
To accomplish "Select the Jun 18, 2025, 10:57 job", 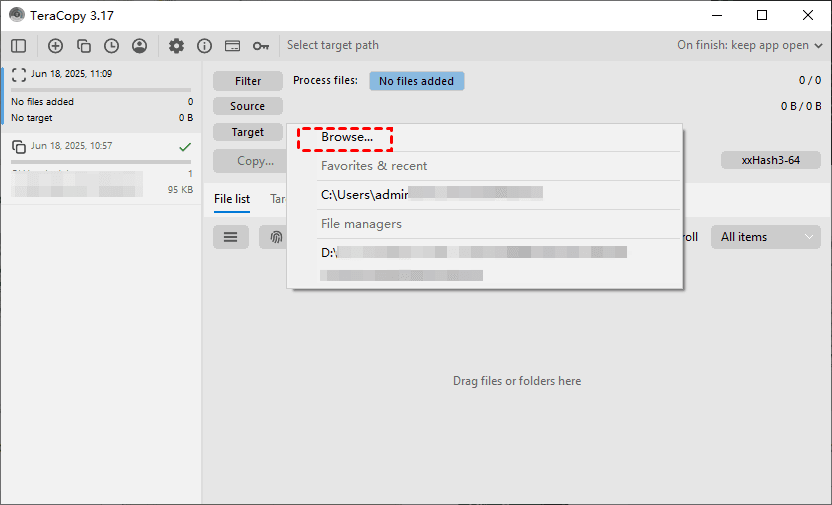I will 101,168.
